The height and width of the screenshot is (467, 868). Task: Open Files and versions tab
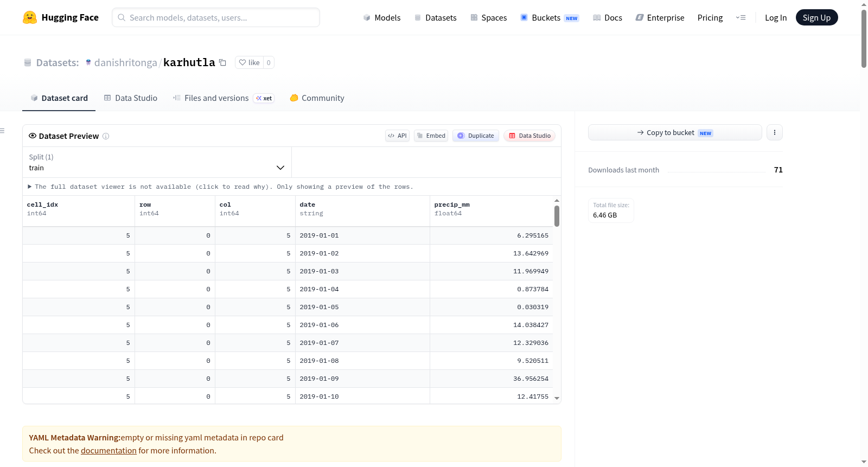(224, 98)
